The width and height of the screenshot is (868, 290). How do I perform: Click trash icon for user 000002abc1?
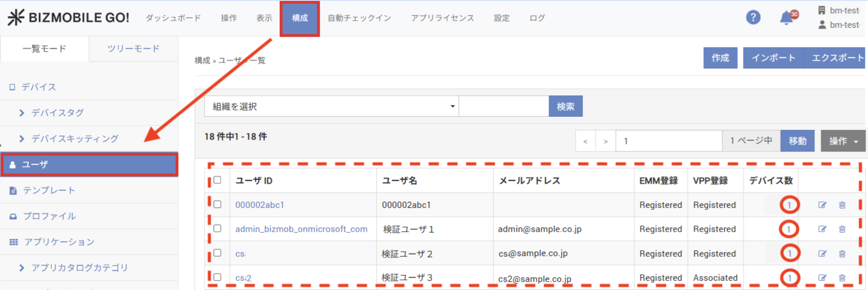[842, 205]
